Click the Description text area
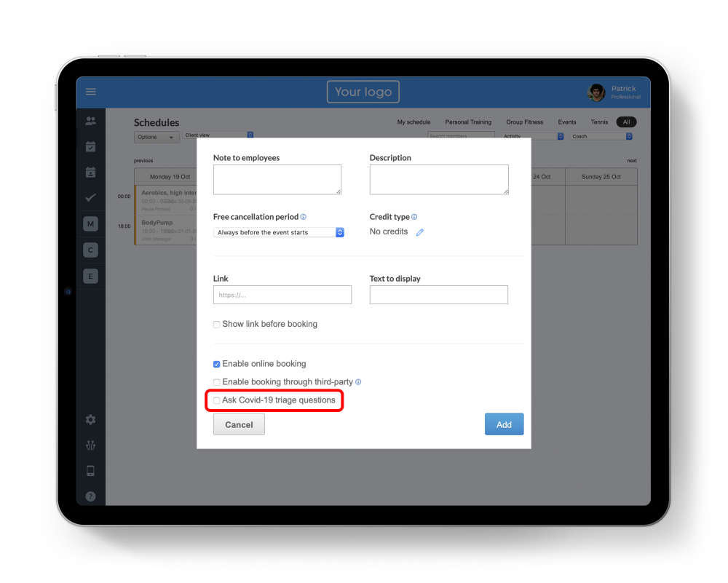 439,180
